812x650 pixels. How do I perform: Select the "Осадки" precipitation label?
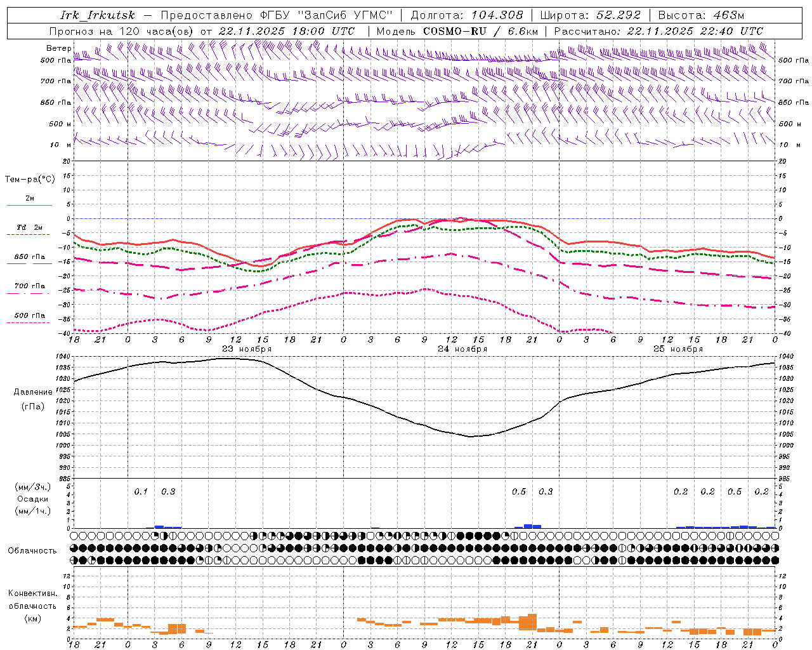33,499
